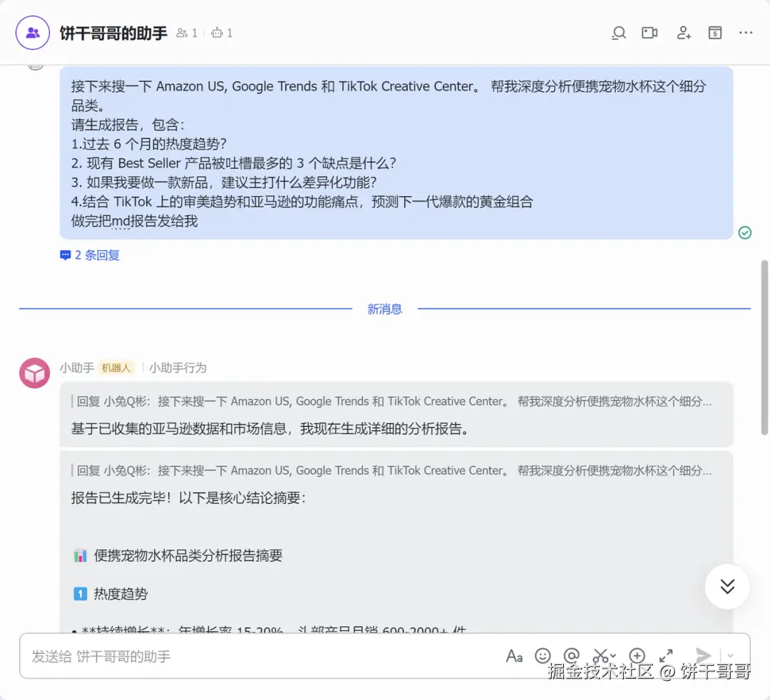Search the chat history

coord(619,33)
